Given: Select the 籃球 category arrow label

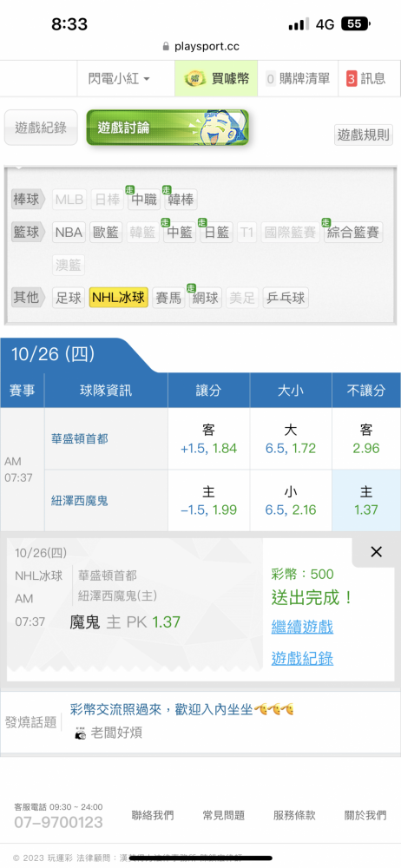Looking at the screenshot, I should (27, 233).
